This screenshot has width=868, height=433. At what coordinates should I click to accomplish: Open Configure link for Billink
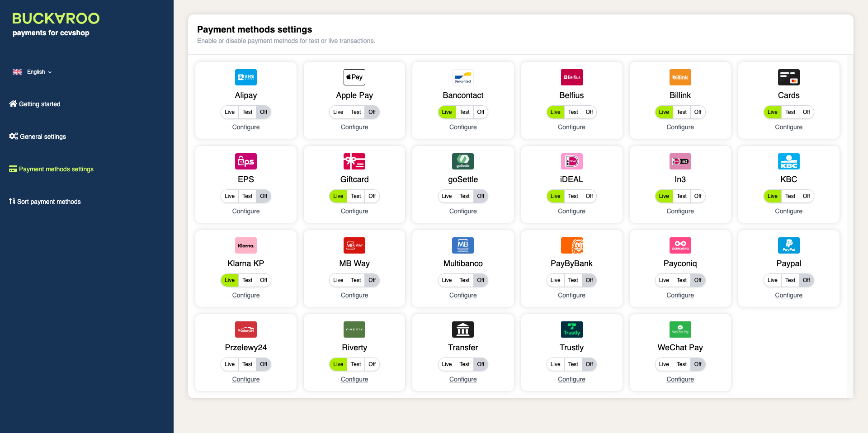click(x=680, y=127)
